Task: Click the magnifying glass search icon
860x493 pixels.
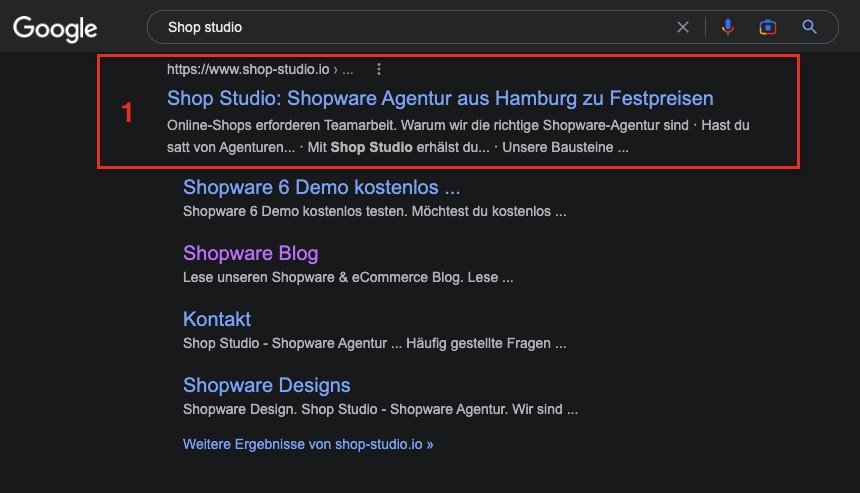Action: pyautogui.click(x=810, y=28)
